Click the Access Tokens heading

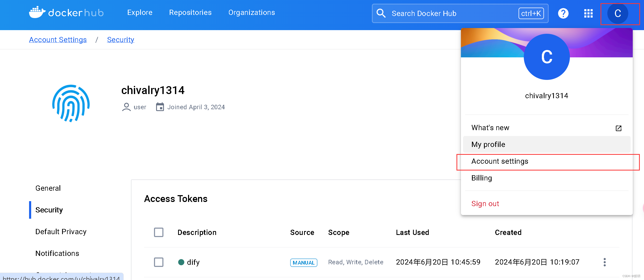click(176, 199)
